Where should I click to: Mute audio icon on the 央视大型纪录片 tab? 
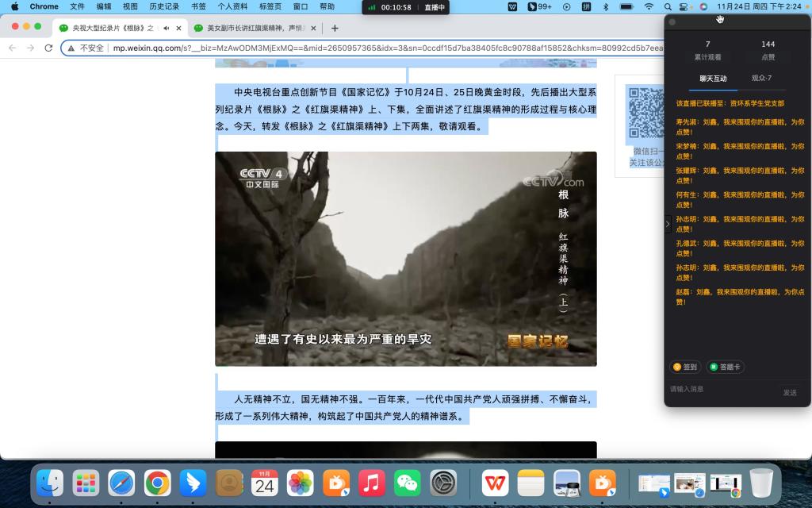[x=167, y=28]
